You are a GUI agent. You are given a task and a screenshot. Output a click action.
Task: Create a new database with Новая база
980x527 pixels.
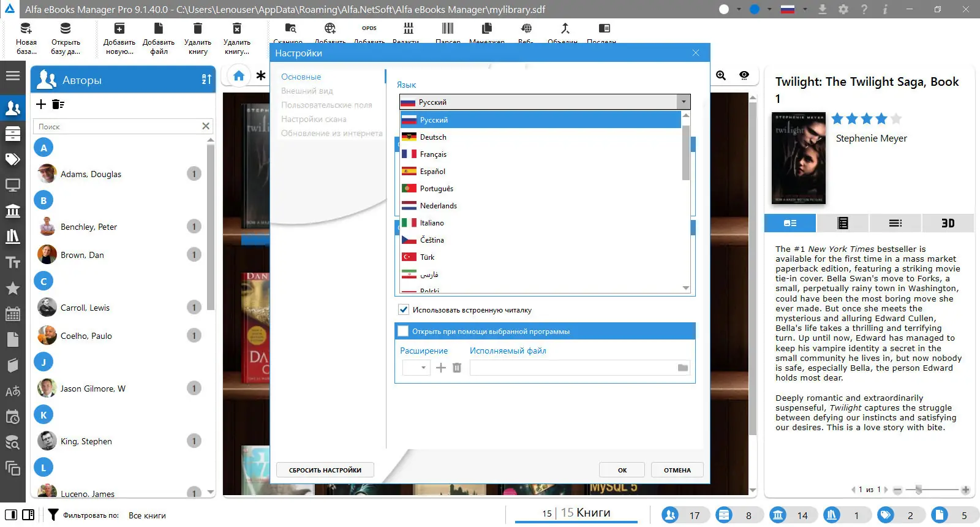click(26, 38)
